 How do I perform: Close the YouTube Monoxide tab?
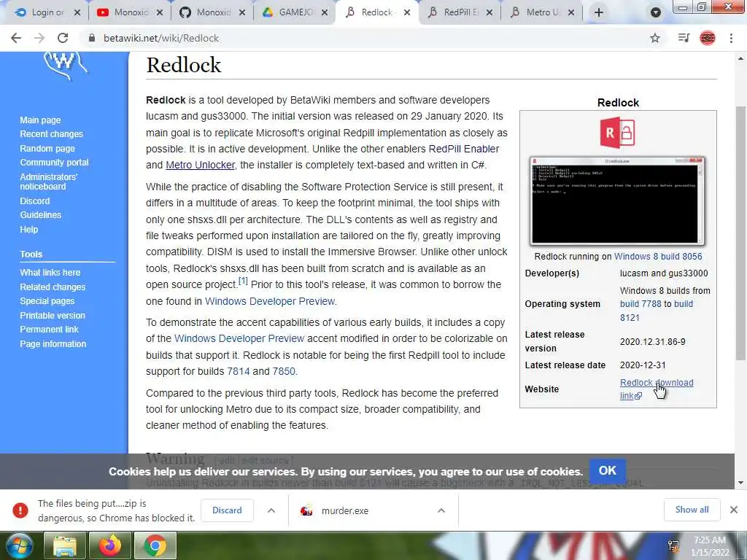tap(160, 12)
